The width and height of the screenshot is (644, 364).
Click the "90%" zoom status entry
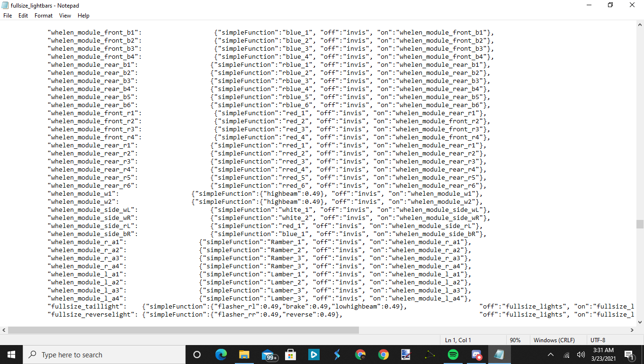pyautogui.click(x=515, y=340)
